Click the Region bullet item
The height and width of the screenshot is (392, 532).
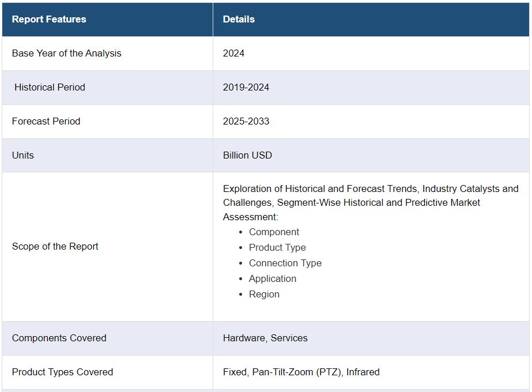[264, 294]
